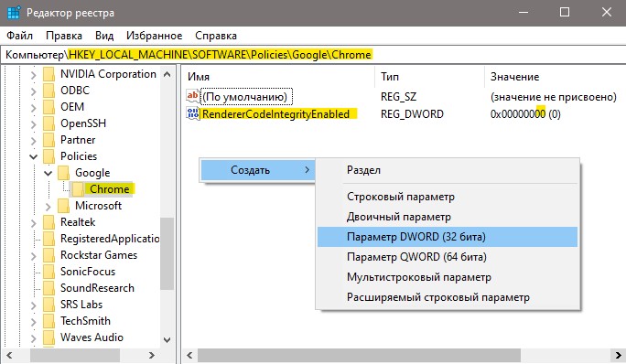Click the ODBC folder icon
The width and height of the screenshot is (626, 364).
coord(49,91)
